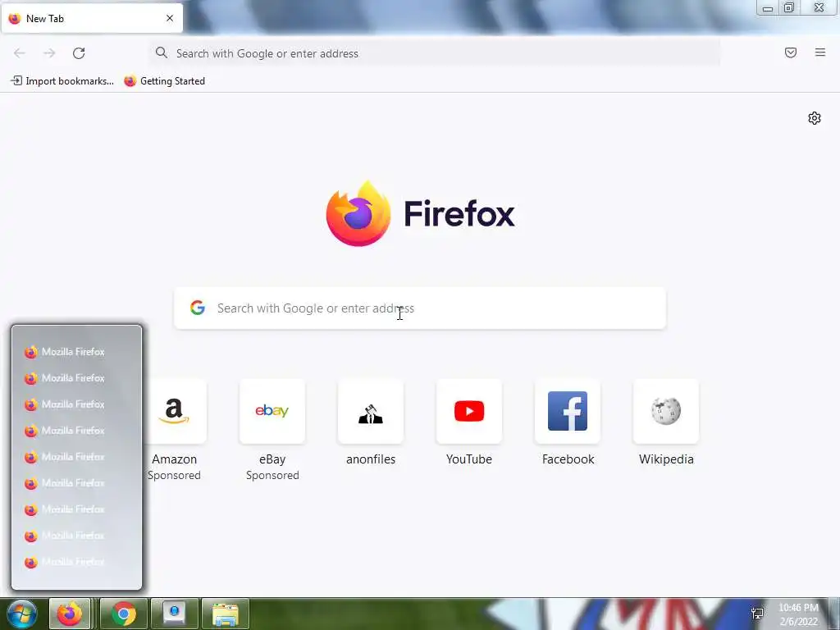Select second Mozilla Firefox window in the list
Viewport: 840px width, 630px height.
point(76,378)
